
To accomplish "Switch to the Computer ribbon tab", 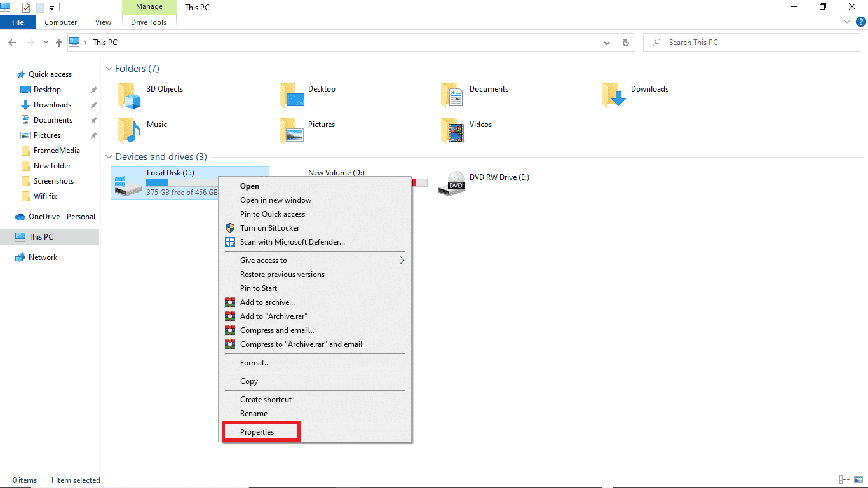I will pyautogui.click(x=61, y=22).
